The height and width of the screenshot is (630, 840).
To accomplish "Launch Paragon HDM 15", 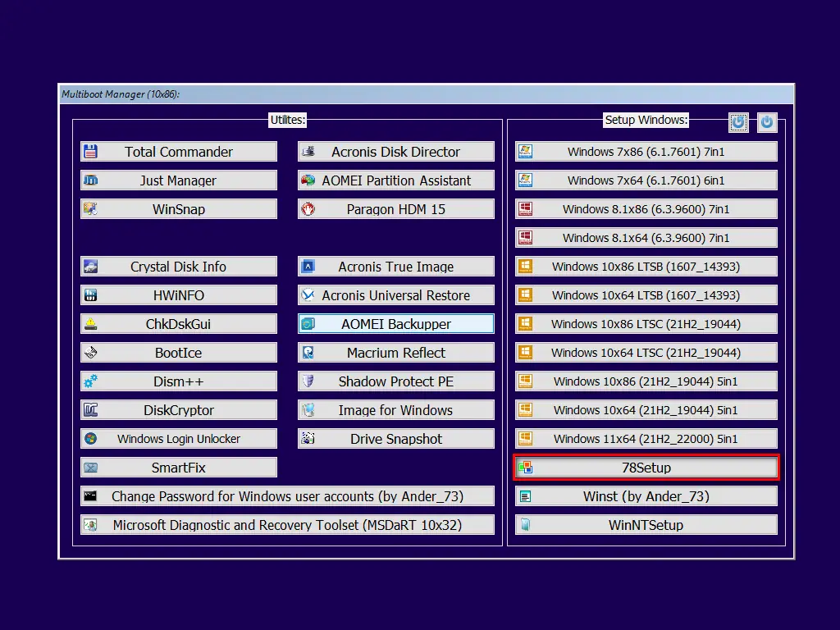I will tap(395, 208).
